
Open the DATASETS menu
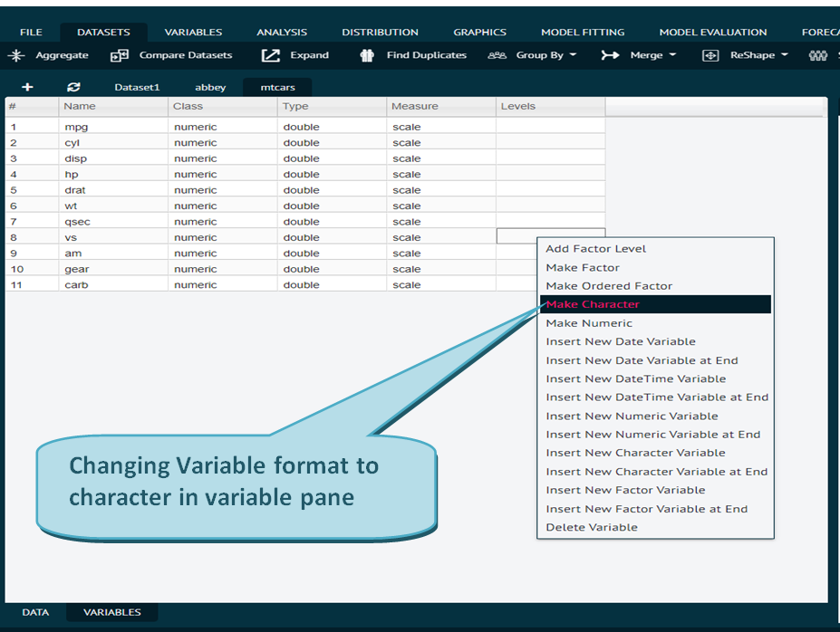[102, 30]
